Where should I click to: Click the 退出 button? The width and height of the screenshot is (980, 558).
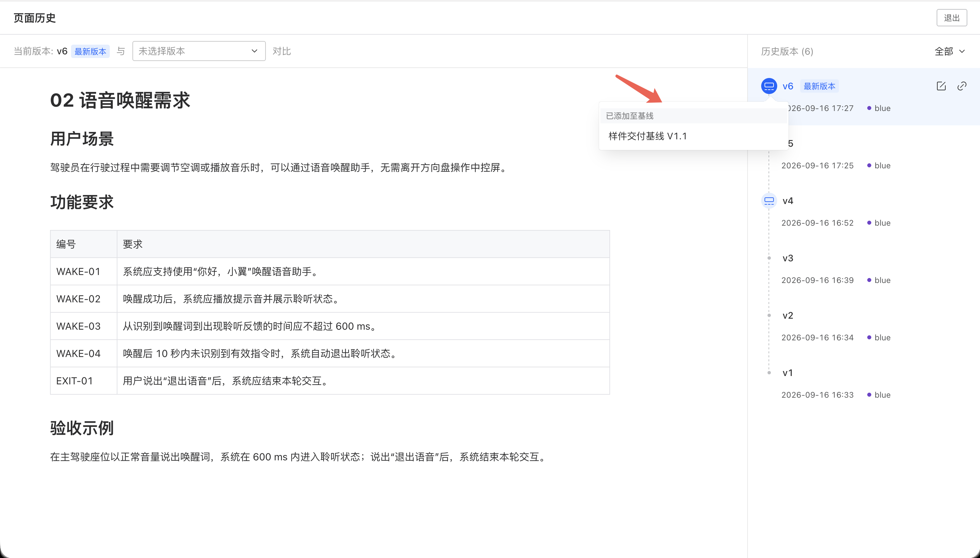pos(952,18)
